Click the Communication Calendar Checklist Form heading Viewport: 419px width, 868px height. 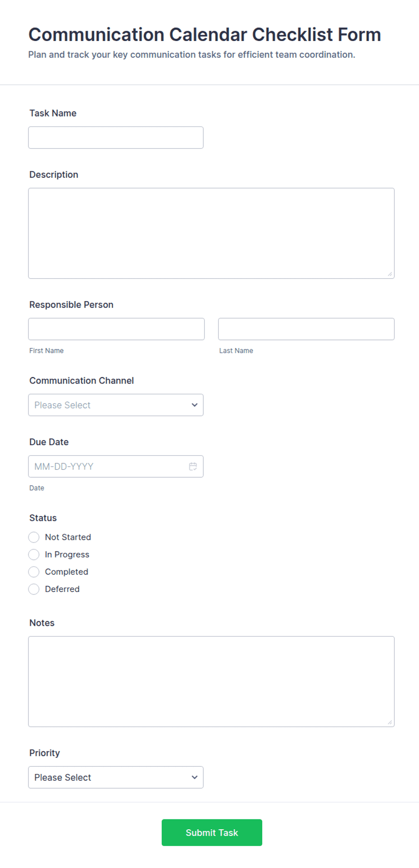(205, 35)
